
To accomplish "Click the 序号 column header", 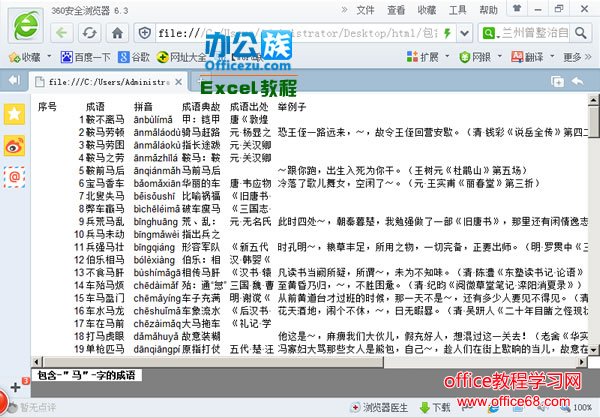I will (x=47, y=107).
